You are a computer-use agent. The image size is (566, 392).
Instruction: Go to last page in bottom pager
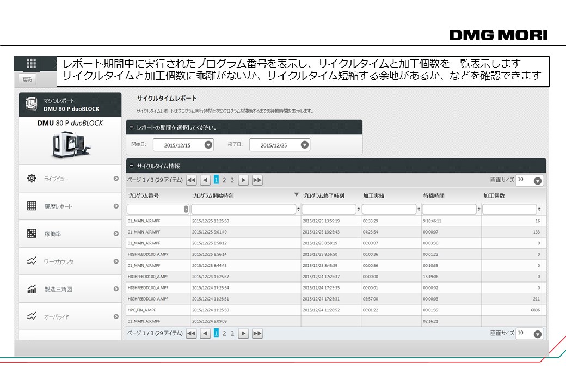point(257,334)
